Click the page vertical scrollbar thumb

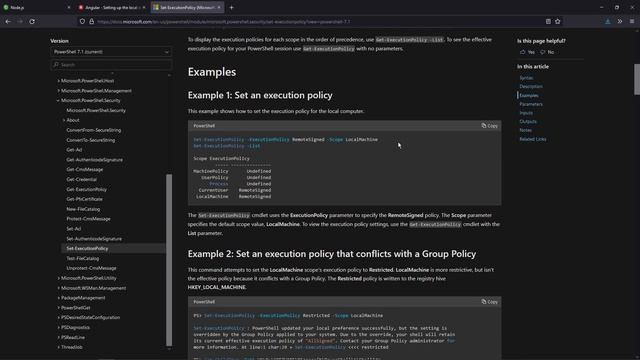point(637,79)
